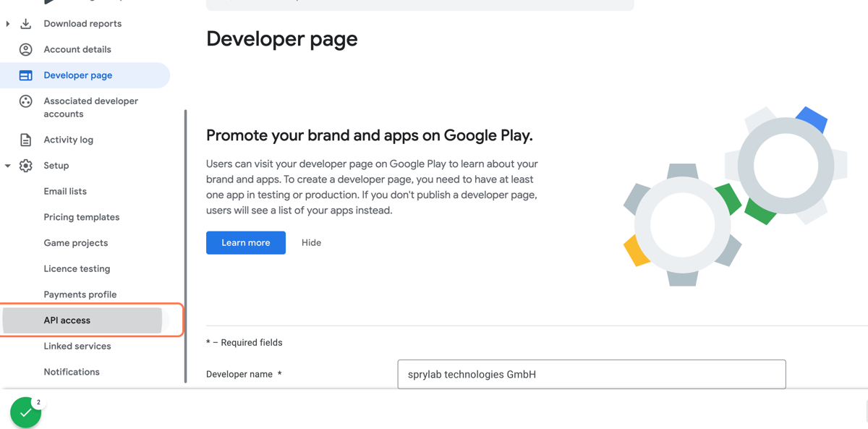The image size is (868, 429).
Task: Open Game projects under Setup
Action: pyautogui.click(x=76, y=243)
